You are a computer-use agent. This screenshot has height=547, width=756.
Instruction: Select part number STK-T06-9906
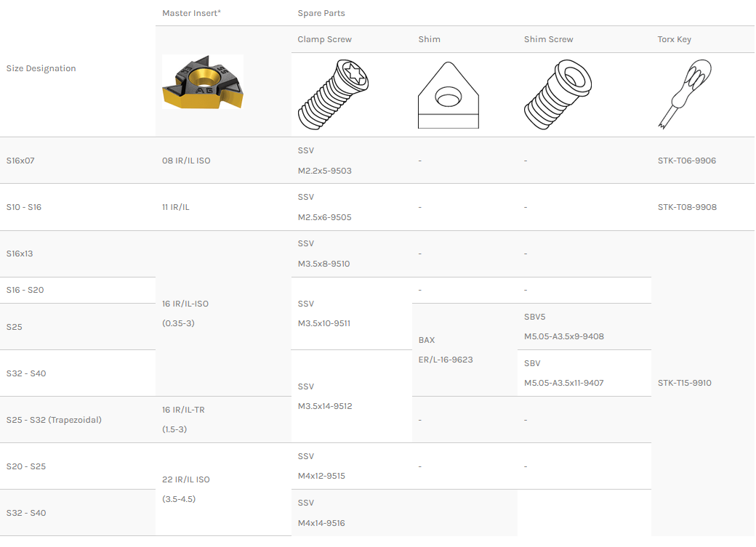tap(686, 161)
